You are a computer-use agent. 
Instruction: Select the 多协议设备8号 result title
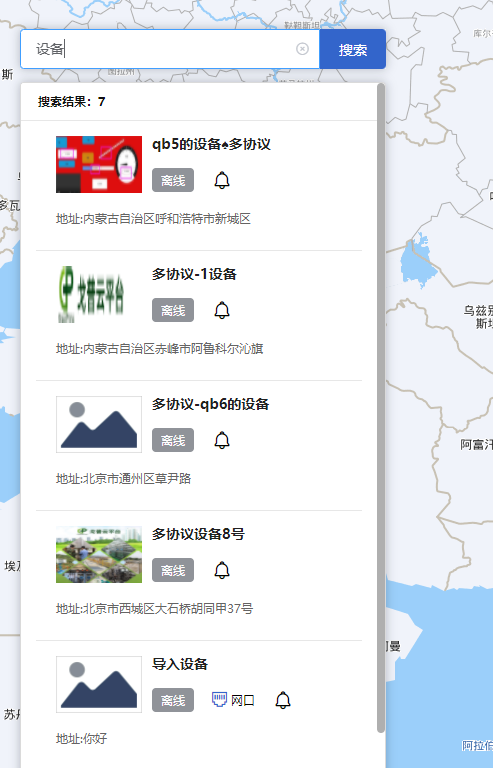point(198,534)
